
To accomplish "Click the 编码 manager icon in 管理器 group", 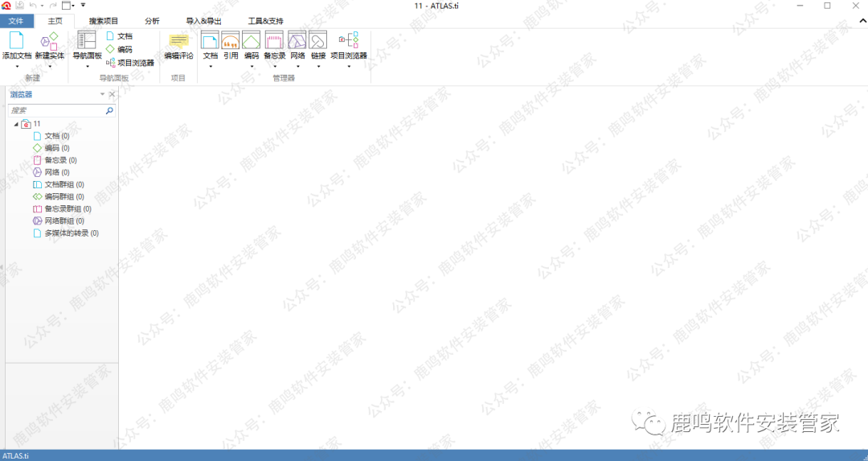I will 252,42.
